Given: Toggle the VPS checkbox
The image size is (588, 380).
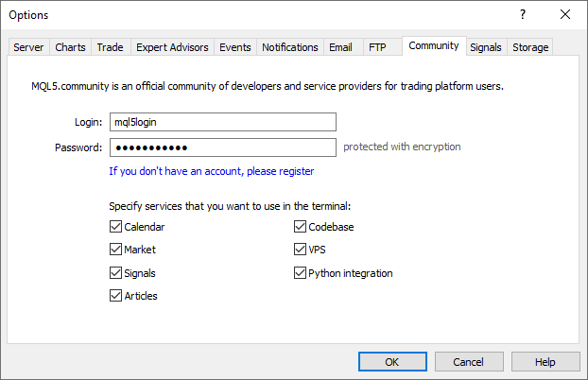Looking at the screenshot, I should [x=300, y=250].
